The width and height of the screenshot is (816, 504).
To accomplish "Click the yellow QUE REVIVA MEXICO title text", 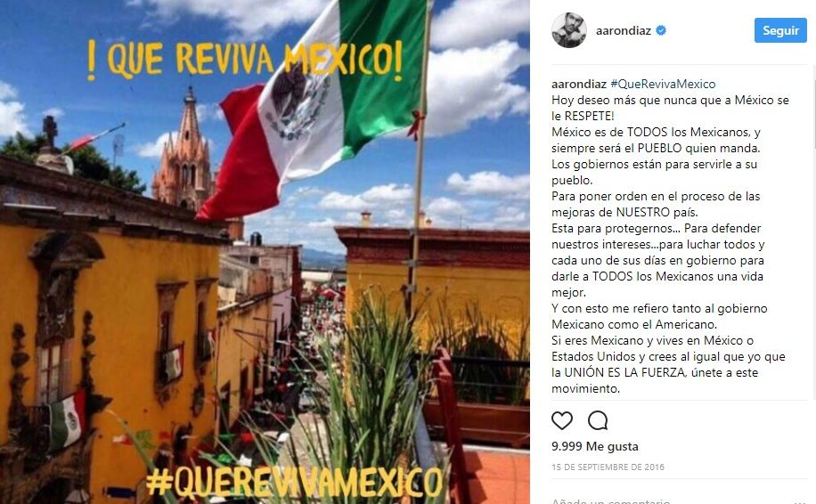I will pyautogui.click(x=245, y=60).
